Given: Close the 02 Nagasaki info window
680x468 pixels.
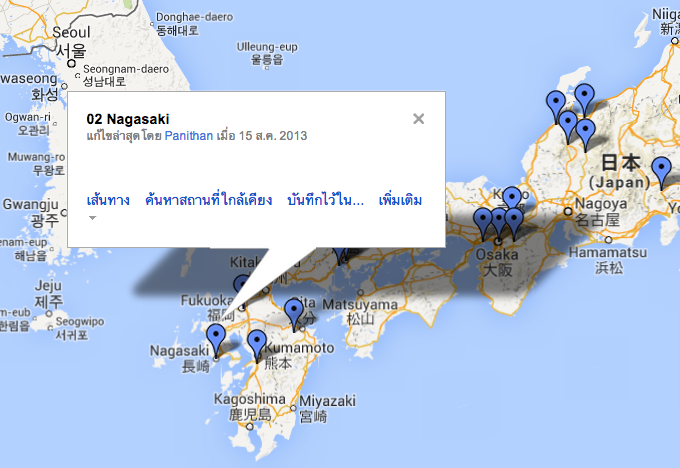Looking at the screenshot, I should click(418, 118).
